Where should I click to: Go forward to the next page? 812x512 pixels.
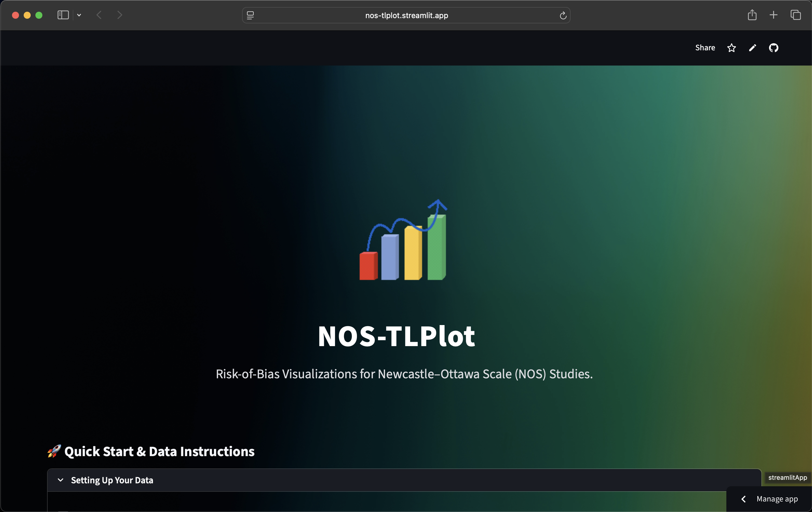[119, 15]
